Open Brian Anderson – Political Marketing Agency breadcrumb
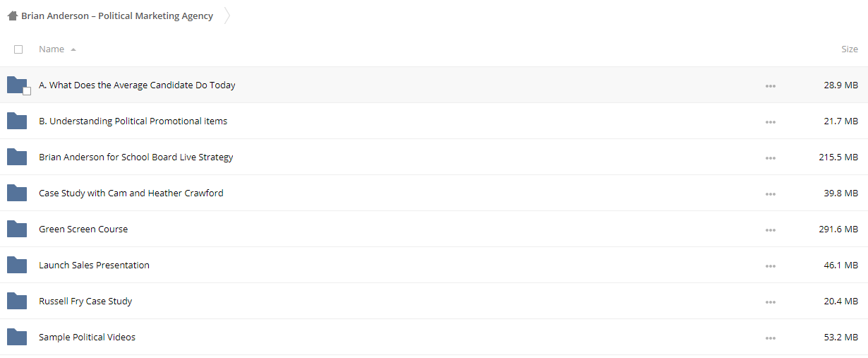The height and width of the screenshot is (358, 868). 117,16
